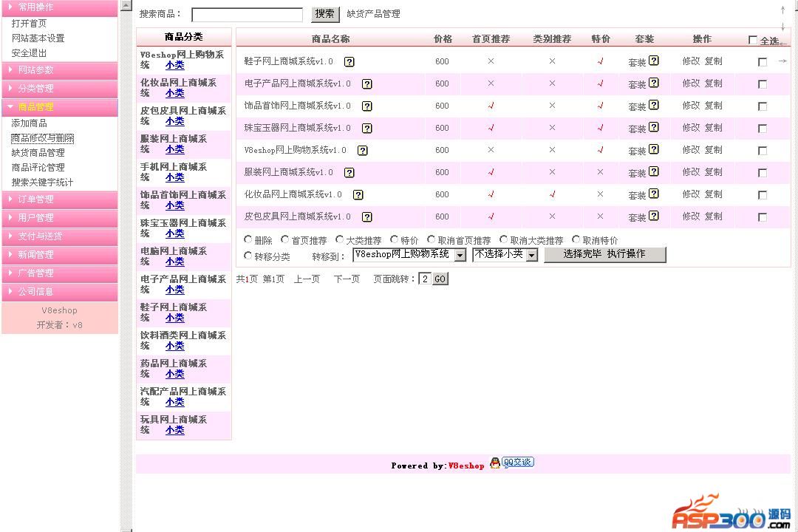Viewport: 798px width, 532px height.
Task: Click 套装 link in 服装网上商城系统 row
Action: 637,173
